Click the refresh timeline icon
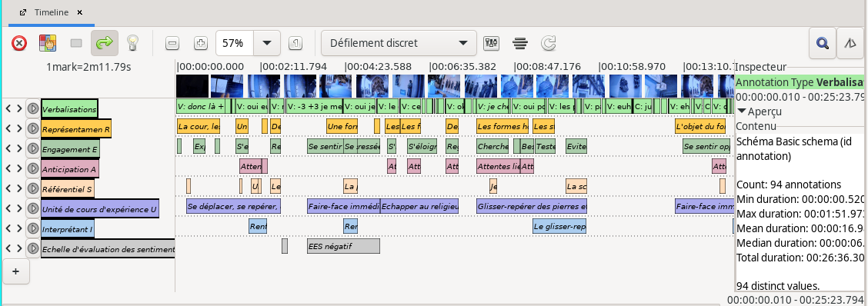Screen dimensions: 868x306 (x=548, y=43)
